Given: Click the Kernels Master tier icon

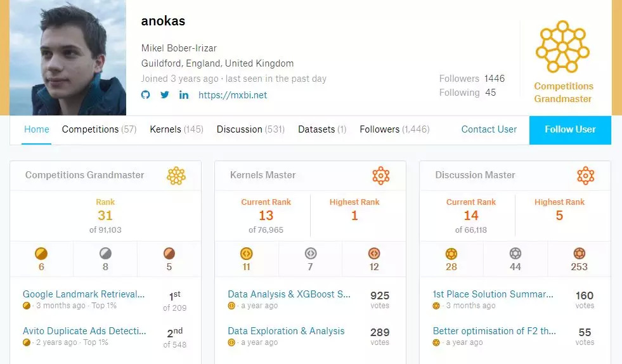Looking at the screenshot, I should click(381, 176).
